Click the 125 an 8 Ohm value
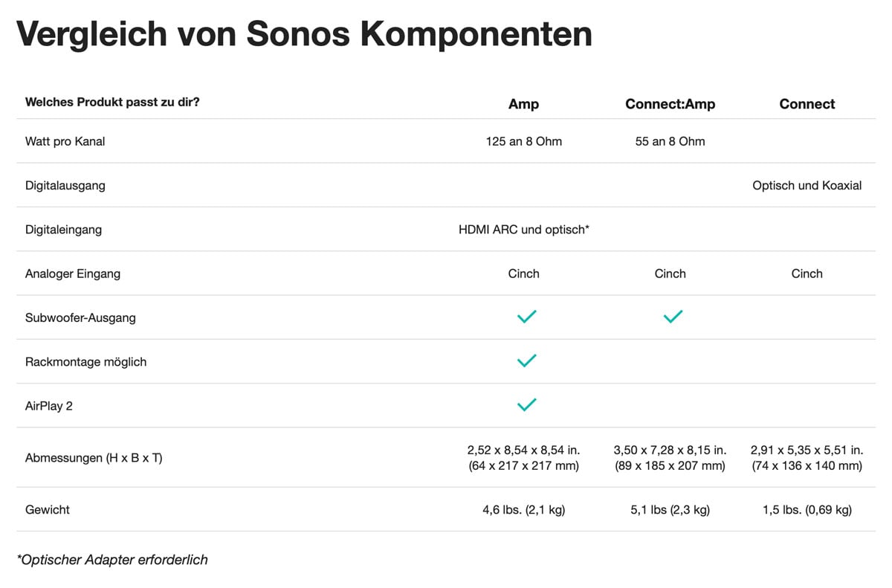Image resolution: width=892 pixels, height=588 pixels. pyautogui.click(x=523, y=141)
